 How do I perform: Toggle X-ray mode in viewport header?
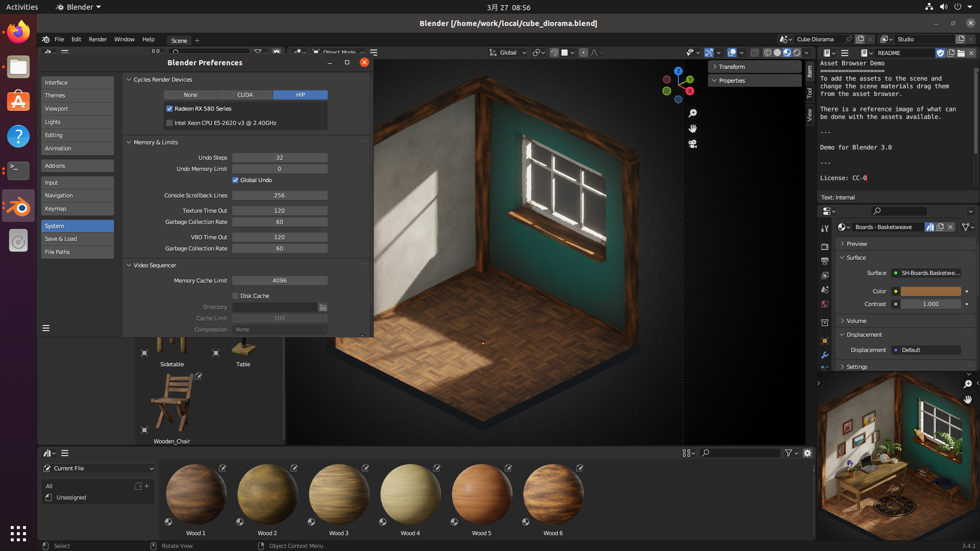pyautogui.click(x=754, y=53)
